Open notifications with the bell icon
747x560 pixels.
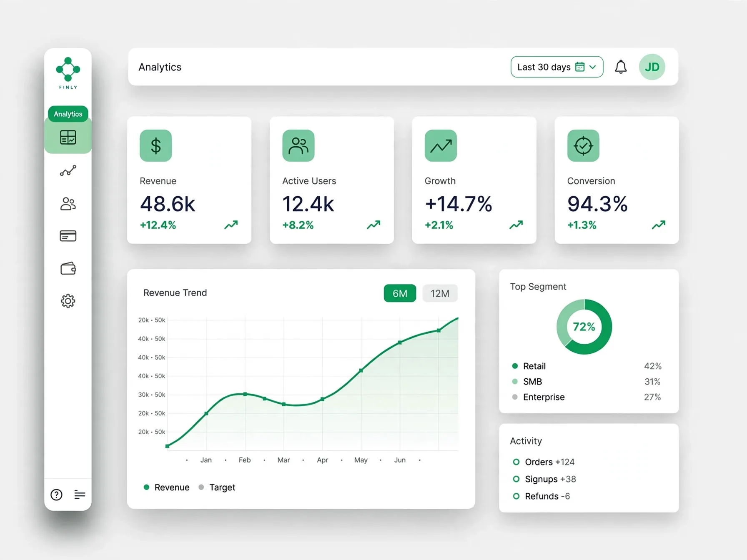tap(621, 67)
